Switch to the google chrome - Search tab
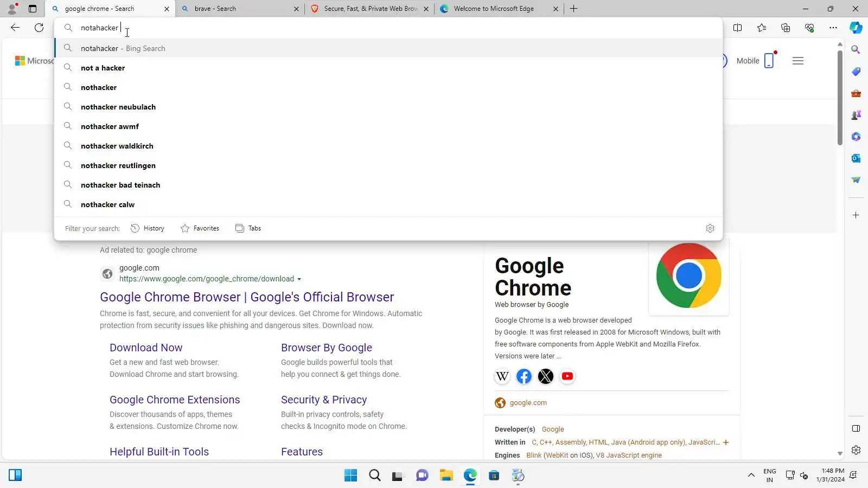The width and height of the screenshot is (868, 488). (x=111, y=9)
